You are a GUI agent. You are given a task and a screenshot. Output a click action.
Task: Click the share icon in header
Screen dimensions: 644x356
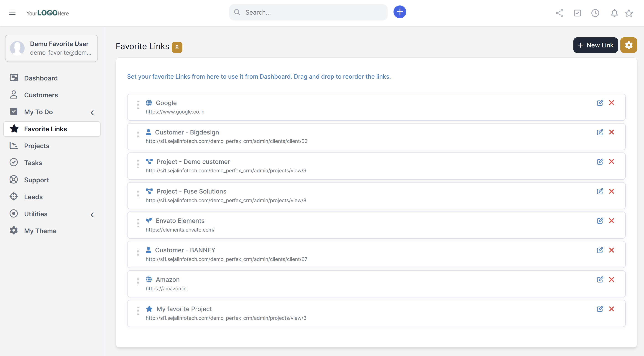559,13
